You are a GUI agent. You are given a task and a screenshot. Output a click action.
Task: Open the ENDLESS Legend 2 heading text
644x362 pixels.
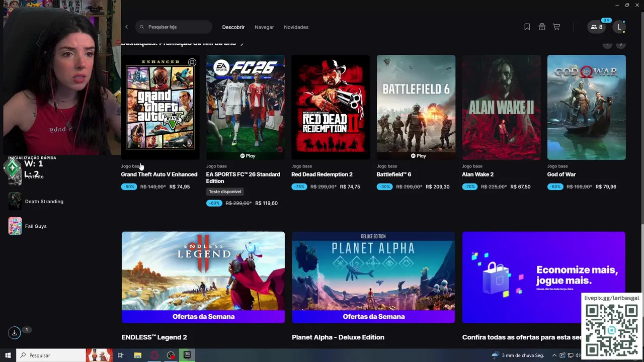click(154, 337)
